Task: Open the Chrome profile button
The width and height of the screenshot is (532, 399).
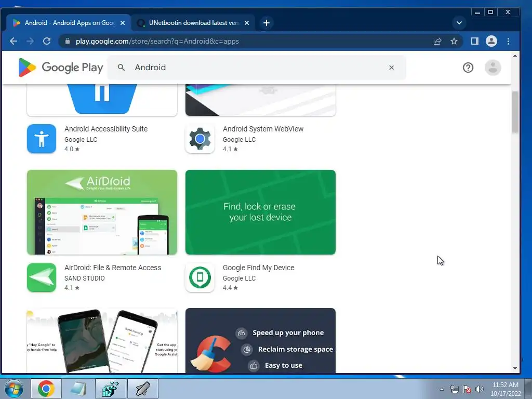Action: coord(491,42)
